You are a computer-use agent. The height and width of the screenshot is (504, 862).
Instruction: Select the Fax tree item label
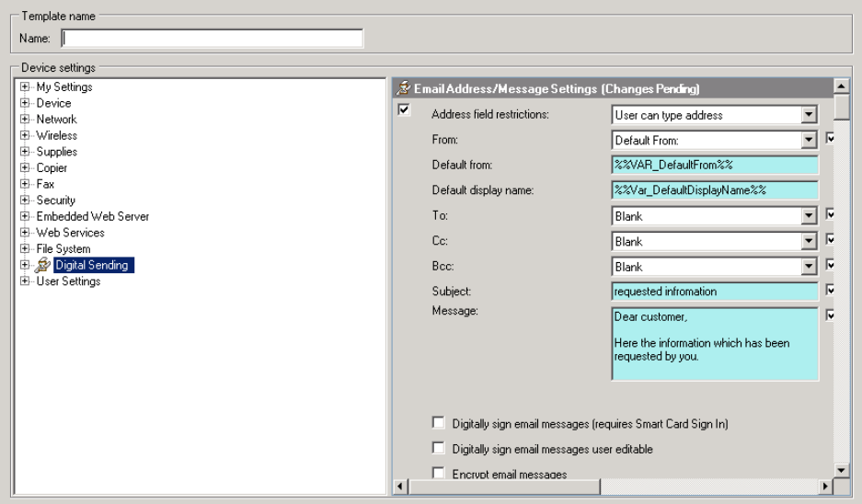coord(45,184)
